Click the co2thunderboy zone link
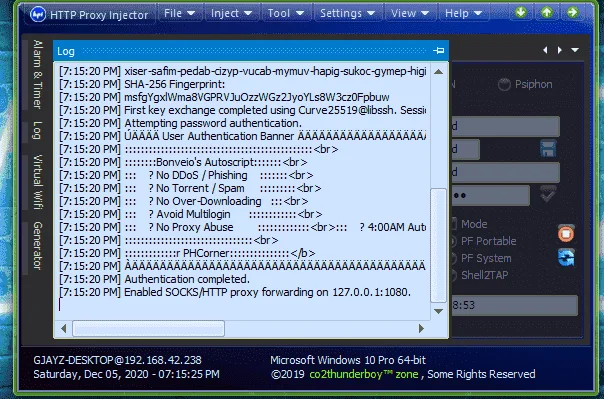The image size is (604, 399). (x=364, y=374)
